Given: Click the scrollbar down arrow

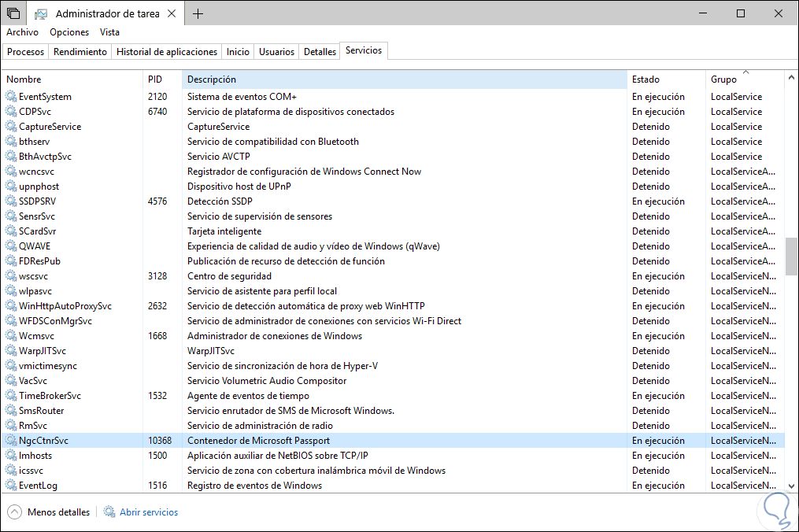Looking at the screenshot, I should click(x=791, y=486).
